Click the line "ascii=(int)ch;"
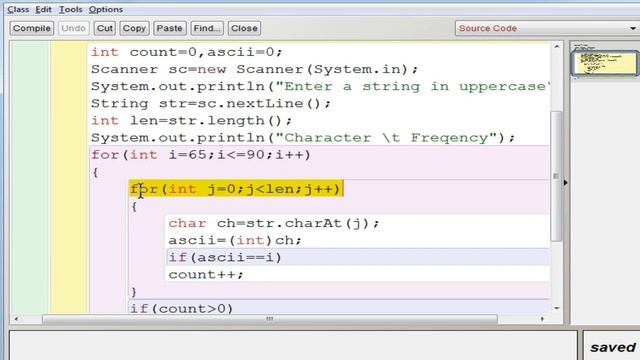 point(235,240)
